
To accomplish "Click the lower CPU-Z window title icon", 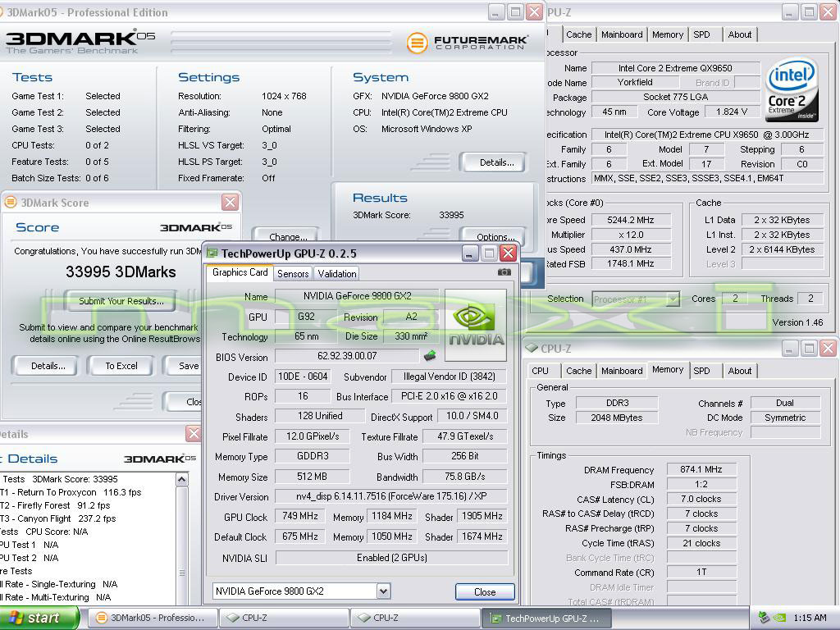I will point(532,348).
